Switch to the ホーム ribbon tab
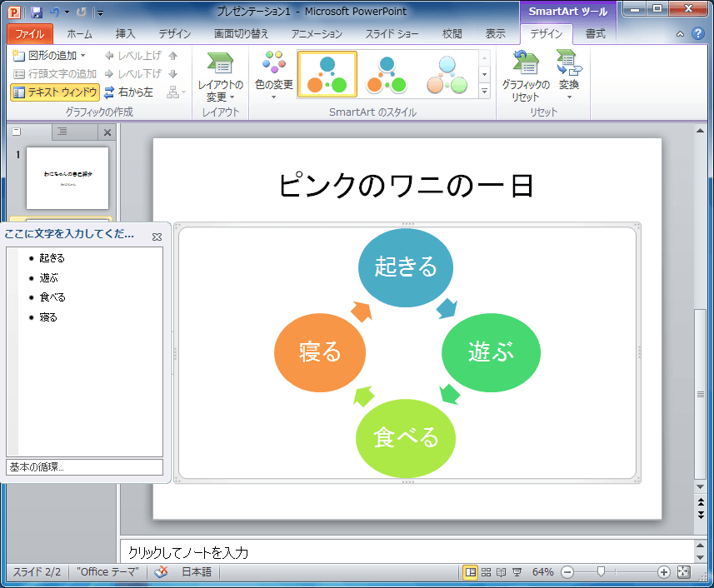 point(79,33)
